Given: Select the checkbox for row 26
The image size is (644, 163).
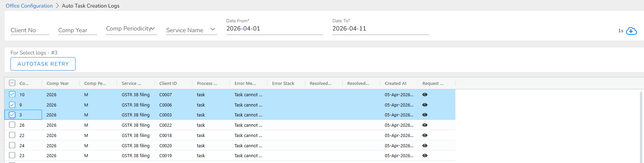Looking at the screenshot, I should pos(12,125).
